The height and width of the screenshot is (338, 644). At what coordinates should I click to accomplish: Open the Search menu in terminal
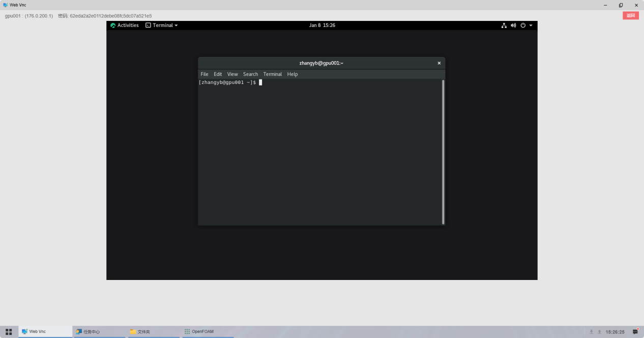pyautogui.click(x=250, y=74)
